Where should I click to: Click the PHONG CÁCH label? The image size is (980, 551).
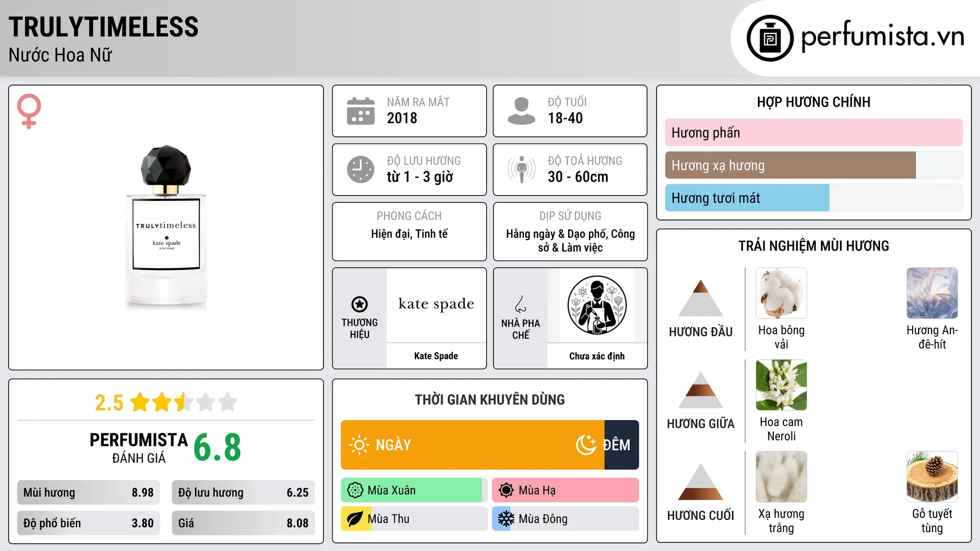click(x=409, y=216)
